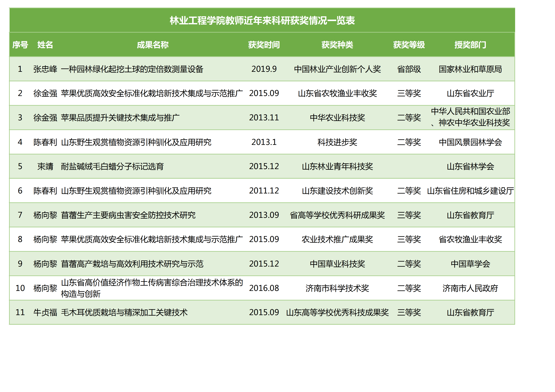The image size is (555, 392).
Task: Click the table title 林业工程学院教师近年来科研获奖情况一览表
Action: (262, 21)
